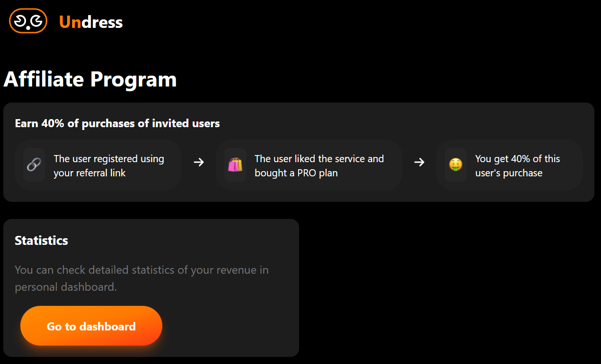
Task: Click the pink shopping bags icon
Action: [235, 165]
